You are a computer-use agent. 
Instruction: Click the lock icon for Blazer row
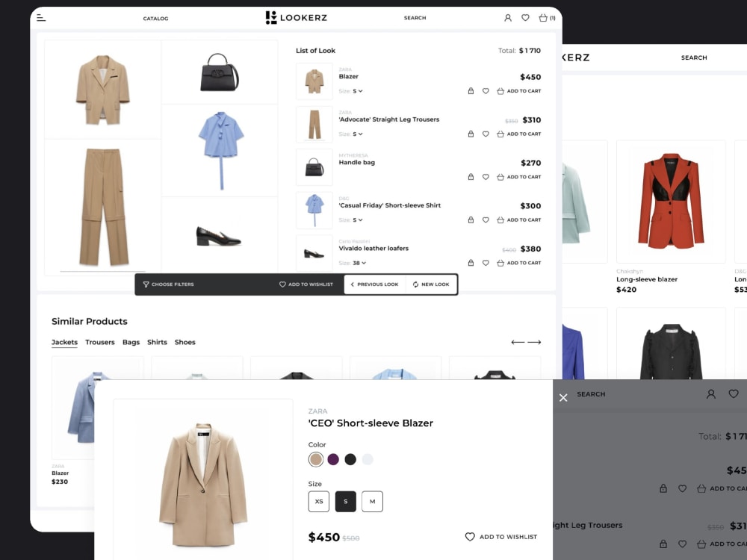click(471, 91)
